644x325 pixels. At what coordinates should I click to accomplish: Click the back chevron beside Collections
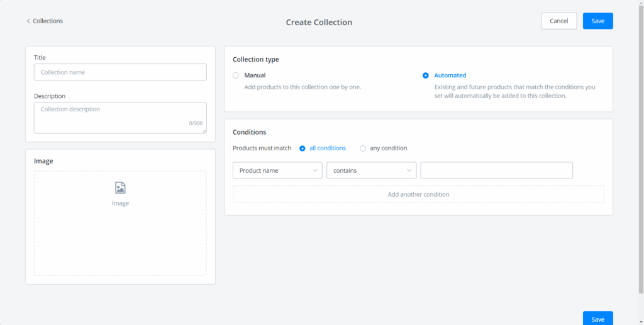(x=28, y=21)
